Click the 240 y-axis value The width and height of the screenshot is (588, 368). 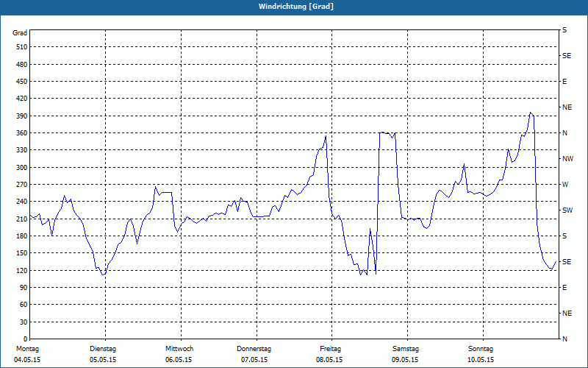(22, 202)
